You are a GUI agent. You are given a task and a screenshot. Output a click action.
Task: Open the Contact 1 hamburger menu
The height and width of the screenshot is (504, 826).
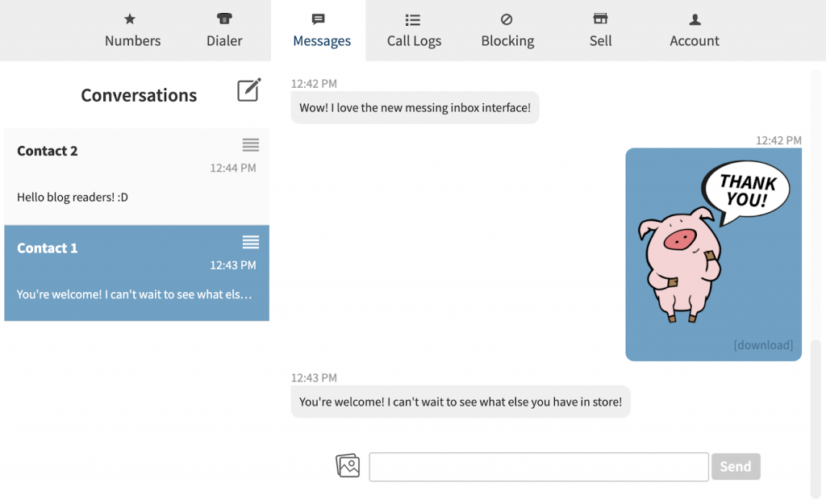[251, 242]
